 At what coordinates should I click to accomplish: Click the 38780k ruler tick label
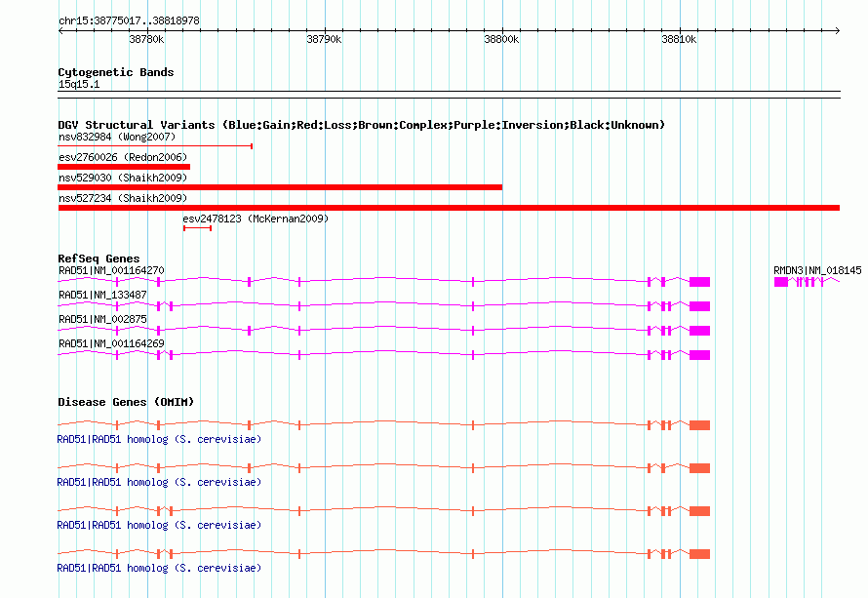pos(146,39)
